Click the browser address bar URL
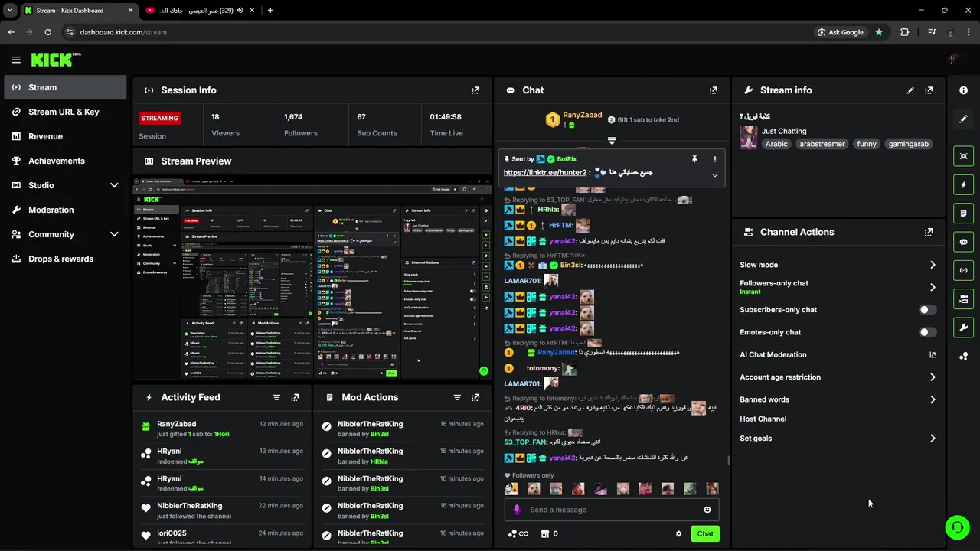Screen dimensions: 980x551 [x=123, y=32]
